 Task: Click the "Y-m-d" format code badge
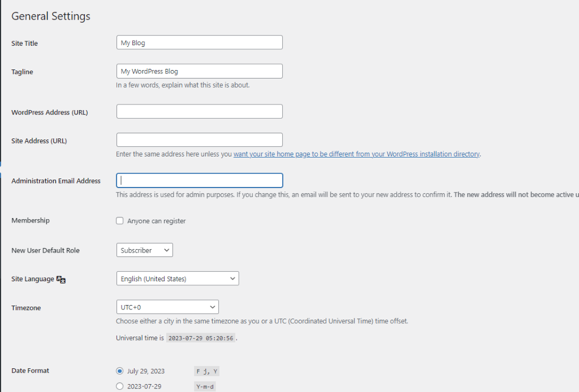point(205,386)
